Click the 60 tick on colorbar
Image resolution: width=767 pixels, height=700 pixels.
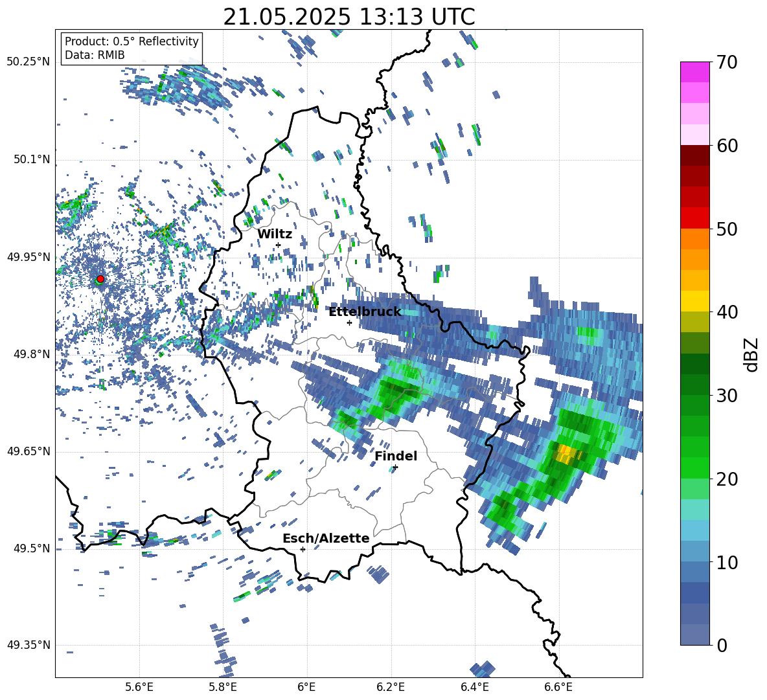pos(727,146)
